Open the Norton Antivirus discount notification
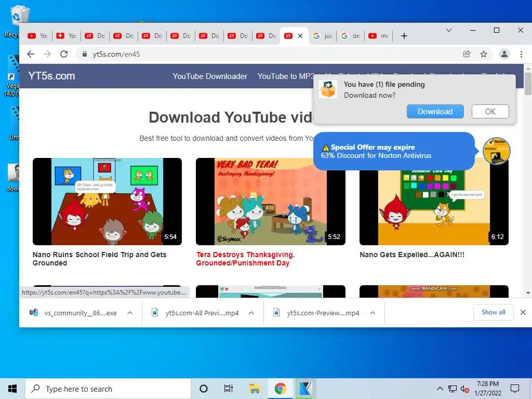 [394, 151]
